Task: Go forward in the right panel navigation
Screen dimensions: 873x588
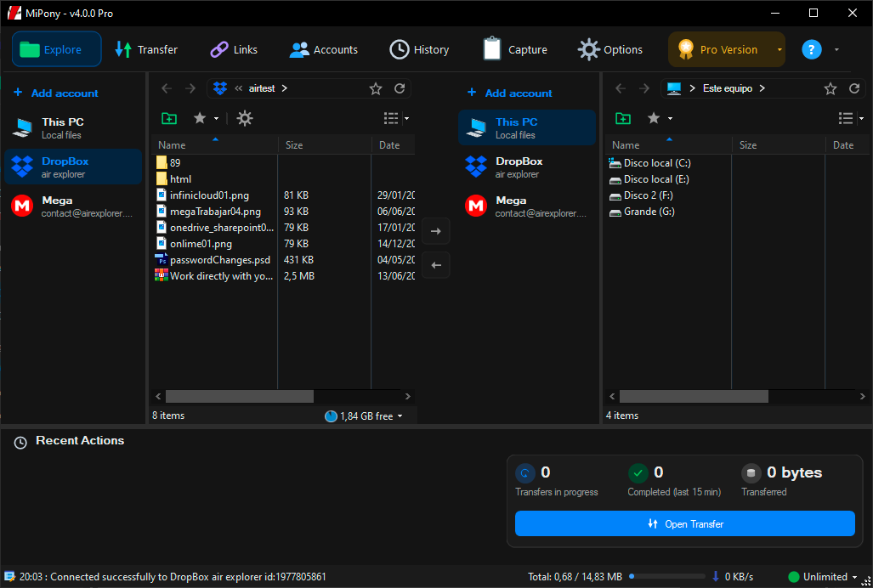Action: click(644, 88)
